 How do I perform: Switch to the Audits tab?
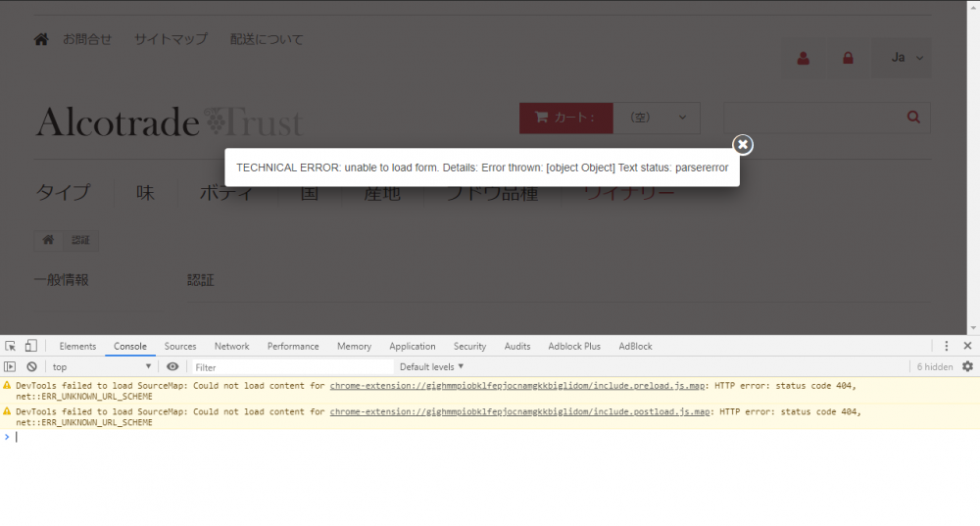click(x=517, y=346)
